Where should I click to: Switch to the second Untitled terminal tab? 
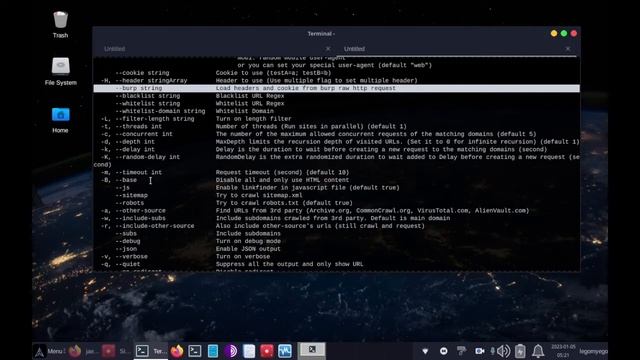354,49
